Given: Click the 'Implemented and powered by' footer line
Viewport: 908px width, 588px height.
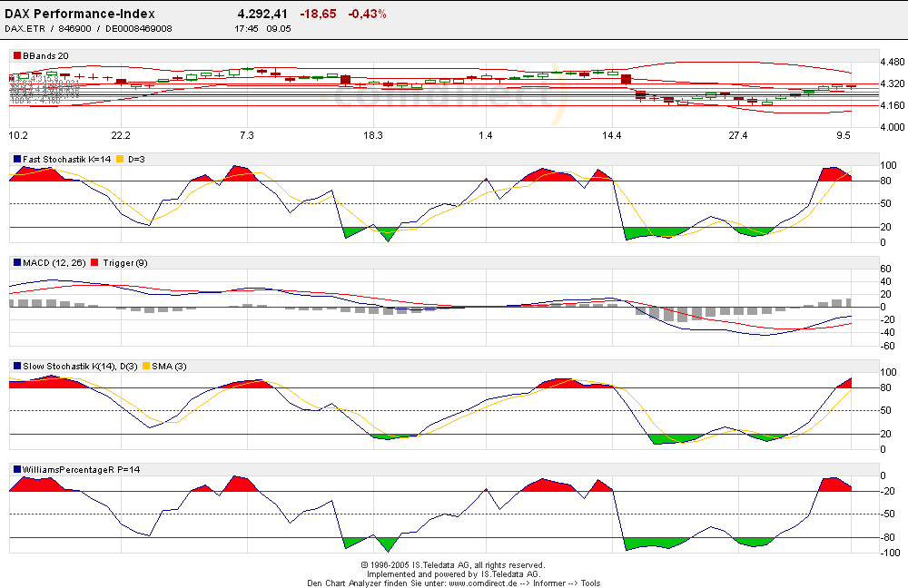Looking at the screenshot, I should pos(453,574).
